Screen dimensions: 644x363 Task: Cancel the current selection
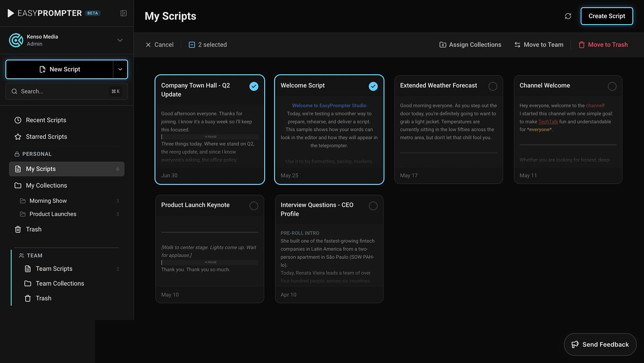tap(159, 45)
